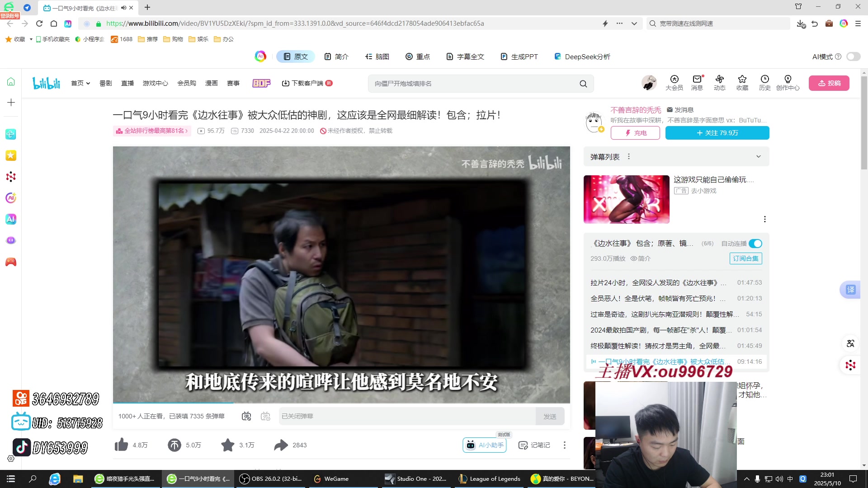Open 动态 feed icon

pos(720,83)
